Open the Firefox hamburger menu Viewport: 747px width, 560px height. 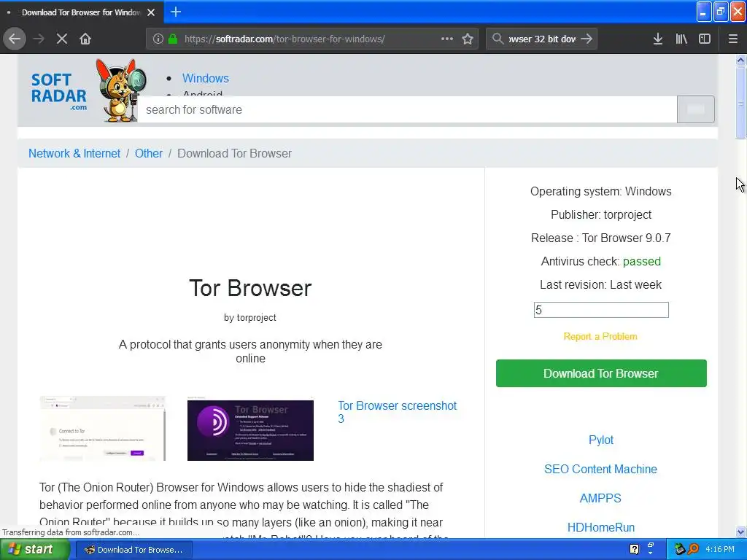coord(733,39)
